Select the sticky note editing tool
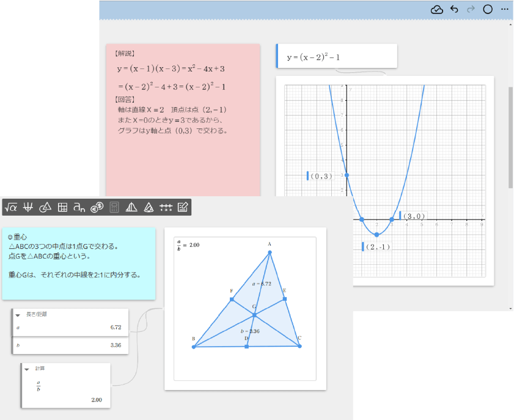The height and width of the screenshot is (420, 514). click(182, 207)
